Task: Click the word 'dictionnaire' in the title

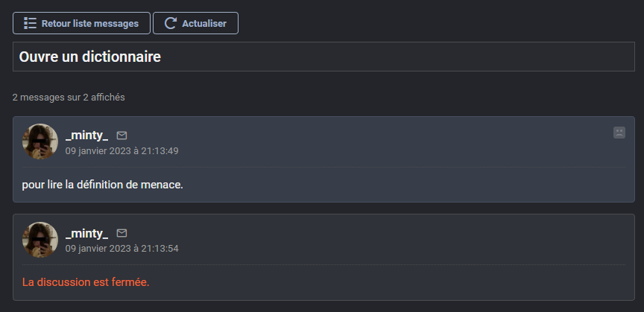Action: pyautogui.click(x=121, y=57)
